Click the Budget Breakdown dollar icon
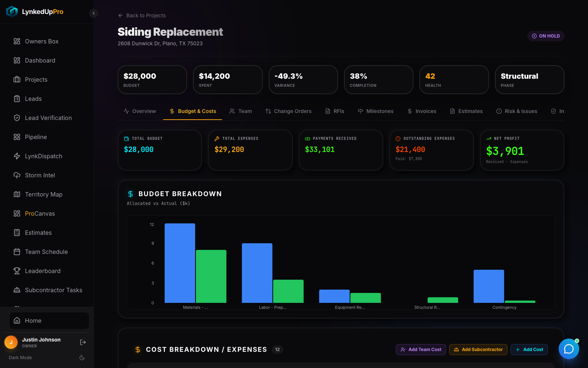 point(130,194)
